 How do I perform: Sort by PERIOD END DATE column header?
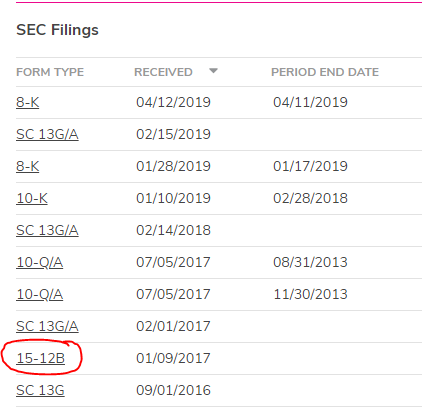tap(325, 72)
